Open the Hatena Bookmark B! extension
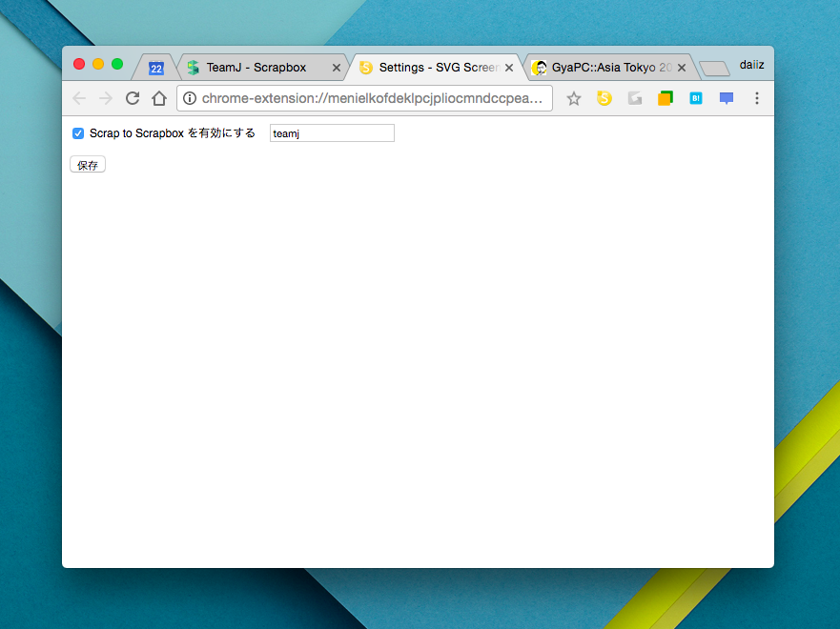840x629 pixels. tap(696, 98)
